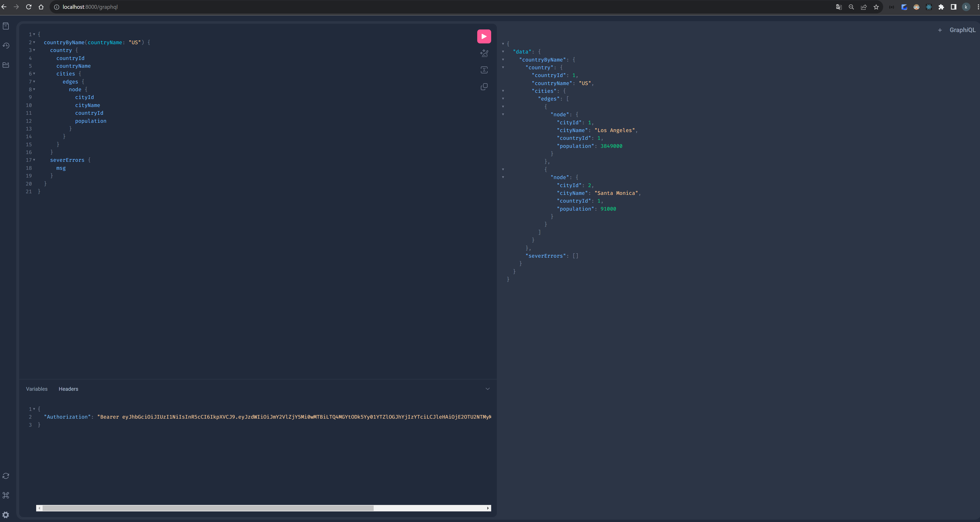This screenshot has width=980, height=522.
Task: Share this page using the share icon
Action: [864, 7]
